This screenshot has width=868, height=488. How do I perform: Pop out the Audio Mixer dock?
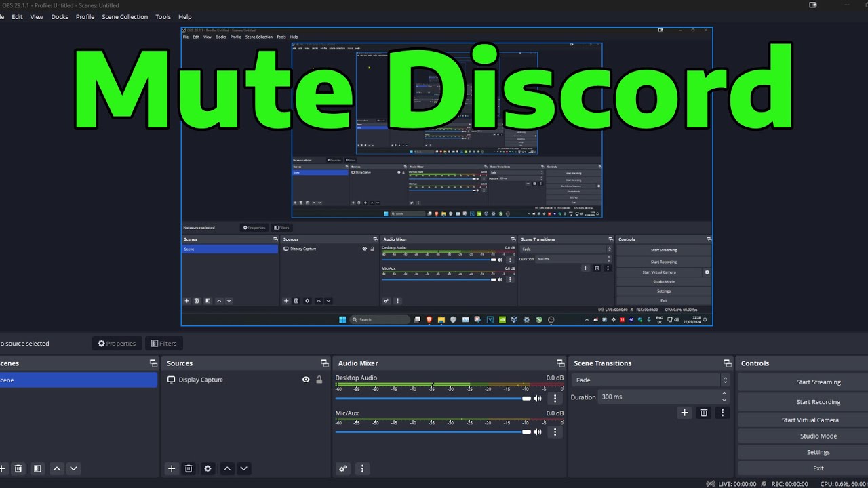pos(560,363)
